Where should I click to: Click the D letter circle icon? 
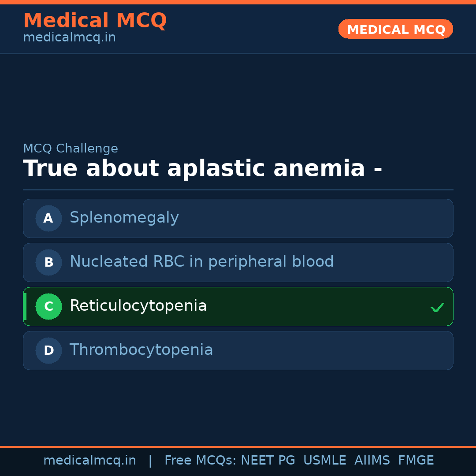pos(48,350)
